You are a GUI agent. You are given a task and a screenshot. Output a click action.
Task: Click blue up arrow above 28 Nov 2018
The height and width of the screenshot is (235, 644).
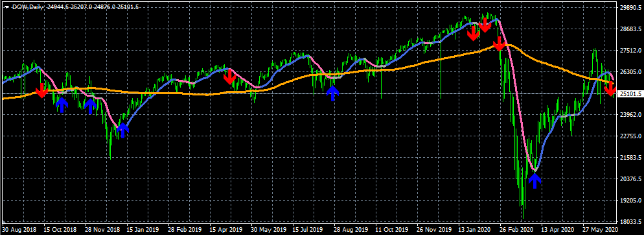pyautogui.click(x=90, y=106)
